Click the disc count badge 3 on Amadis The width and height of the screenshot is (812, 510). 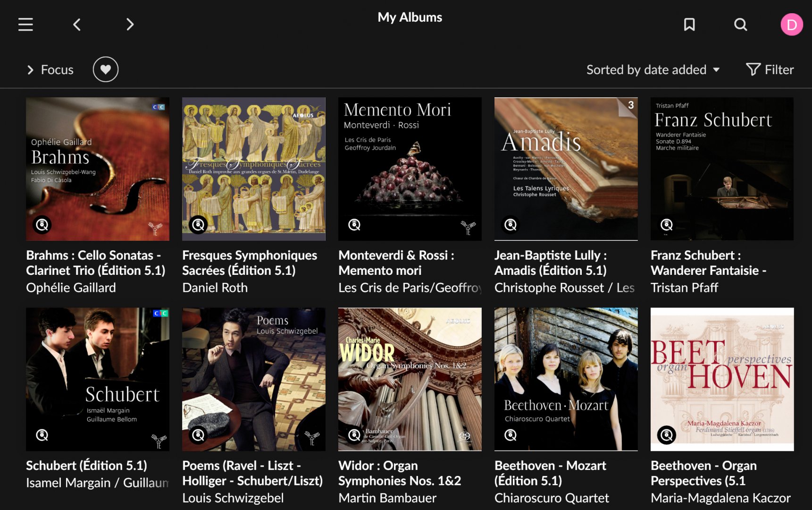click(x=630, y=105)
